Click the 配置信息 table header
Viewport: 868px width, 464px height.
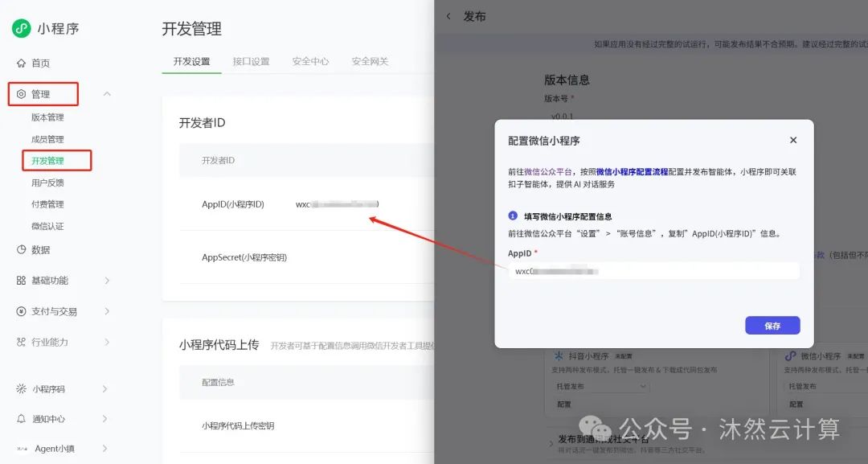pos(218,382)
